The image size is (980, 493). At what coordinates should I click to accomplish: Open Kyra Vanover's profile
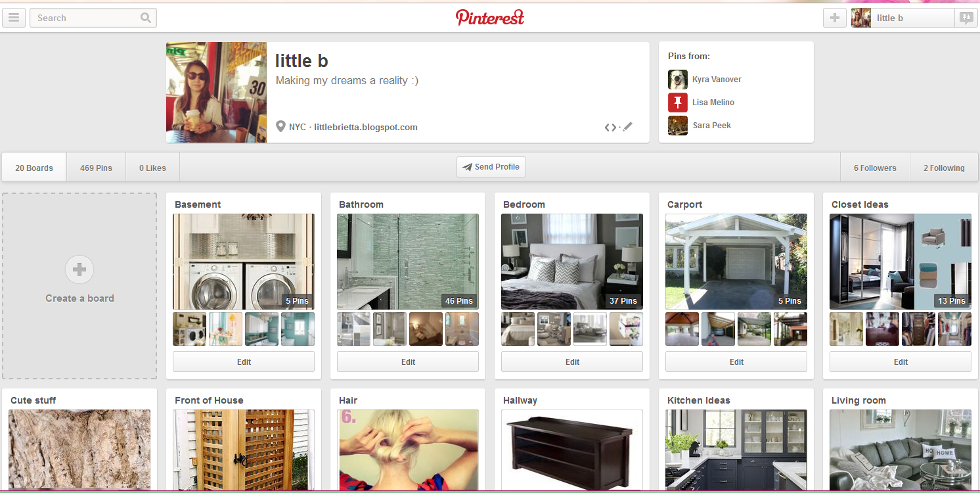(717, 80)
